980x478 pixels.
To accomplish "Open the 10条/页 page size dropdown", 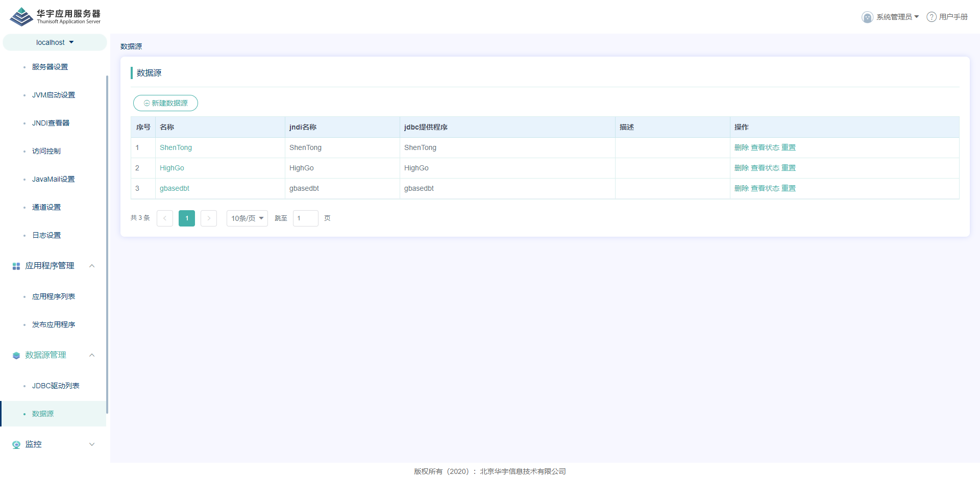I will click(247, 218).
